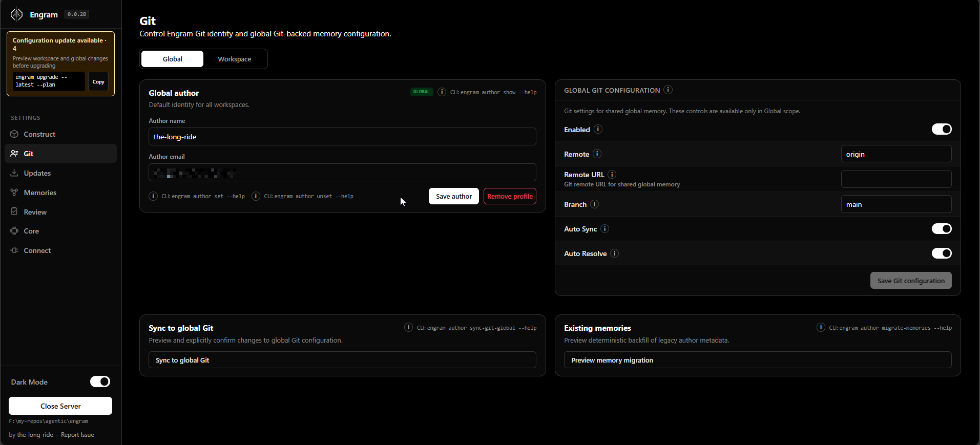Click the Close Server button
Viewport: 980px width, 445px height.
[60, 406]
